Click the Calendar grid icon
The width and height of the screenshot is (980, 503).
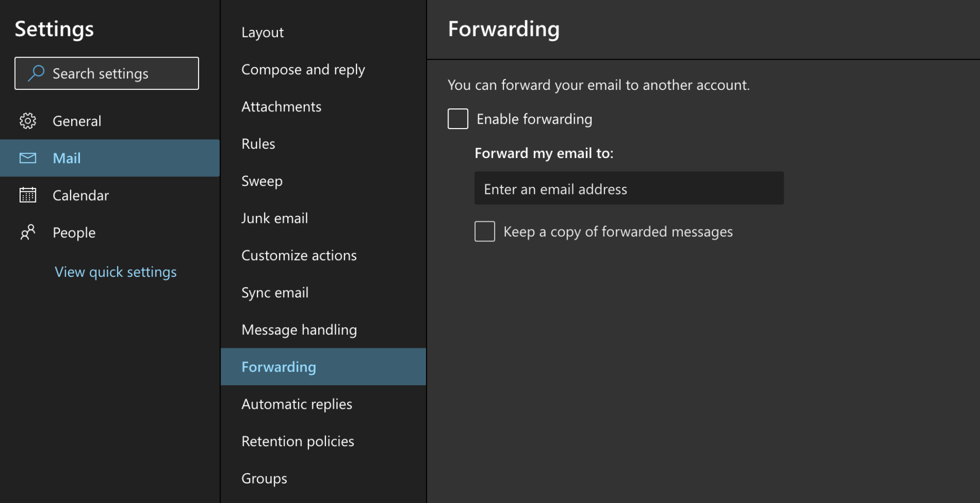[28, 195]
